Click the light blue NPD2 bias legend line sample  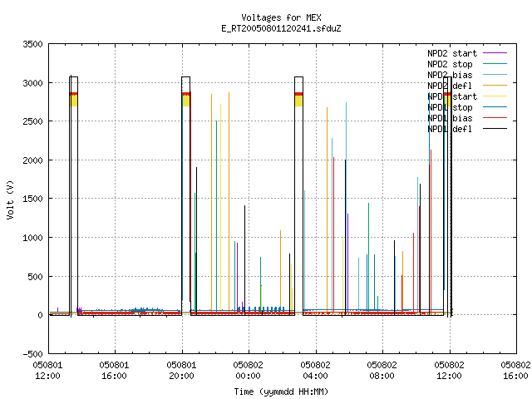[495, 75]
